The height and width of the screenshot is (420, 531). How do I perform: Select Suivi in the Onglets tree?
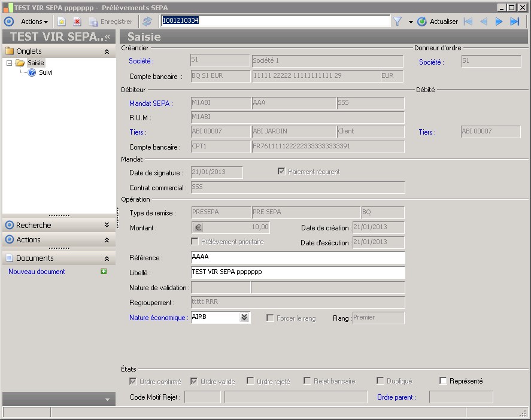[45, 72]
